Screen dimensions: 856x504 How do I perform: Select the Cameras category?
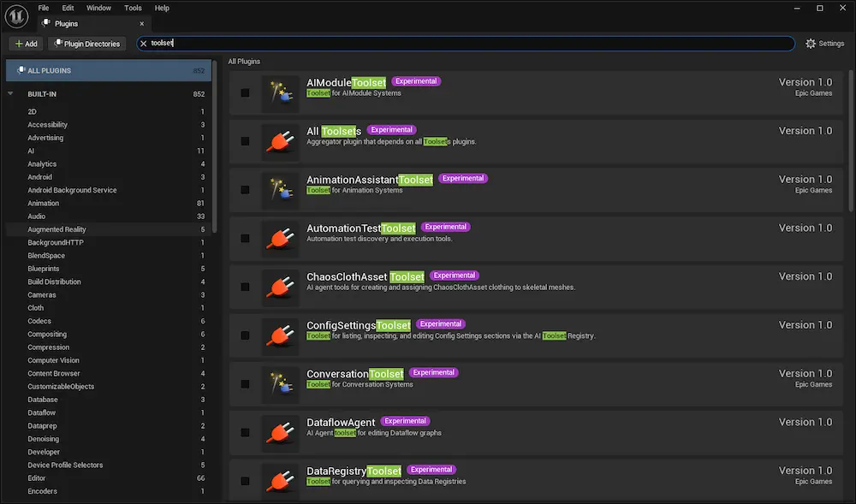(x=109, y=294)
